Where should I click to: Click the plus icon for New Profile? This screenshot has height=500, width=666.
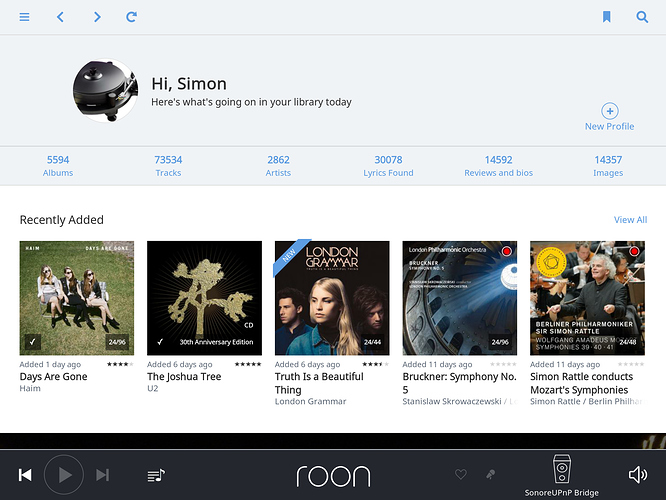pyautogui.click(x=610, y=111)
